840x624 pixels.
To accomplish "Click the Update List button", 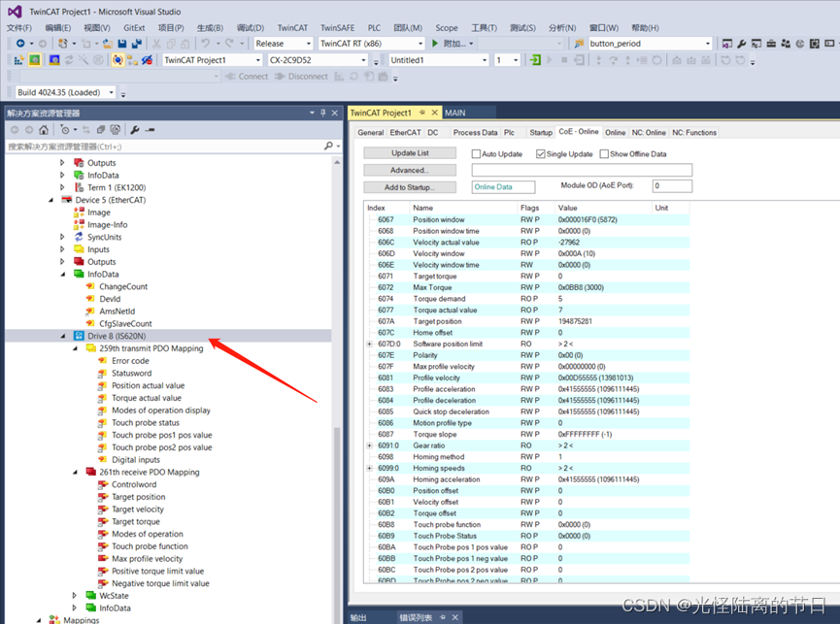I will point(410,153).
